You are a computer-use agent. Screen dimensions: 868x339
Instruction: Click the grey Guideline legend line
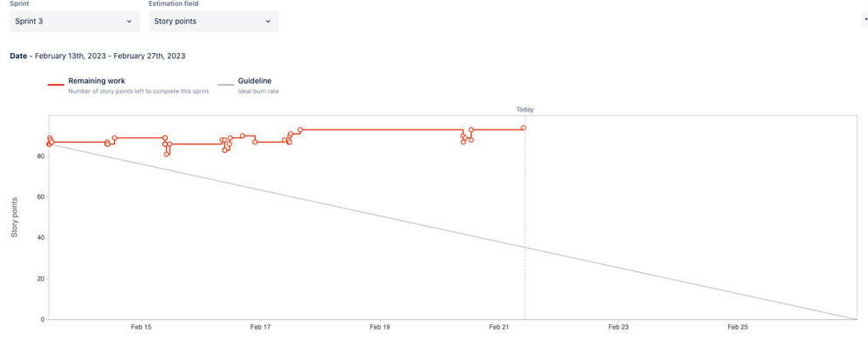(225, 84)
